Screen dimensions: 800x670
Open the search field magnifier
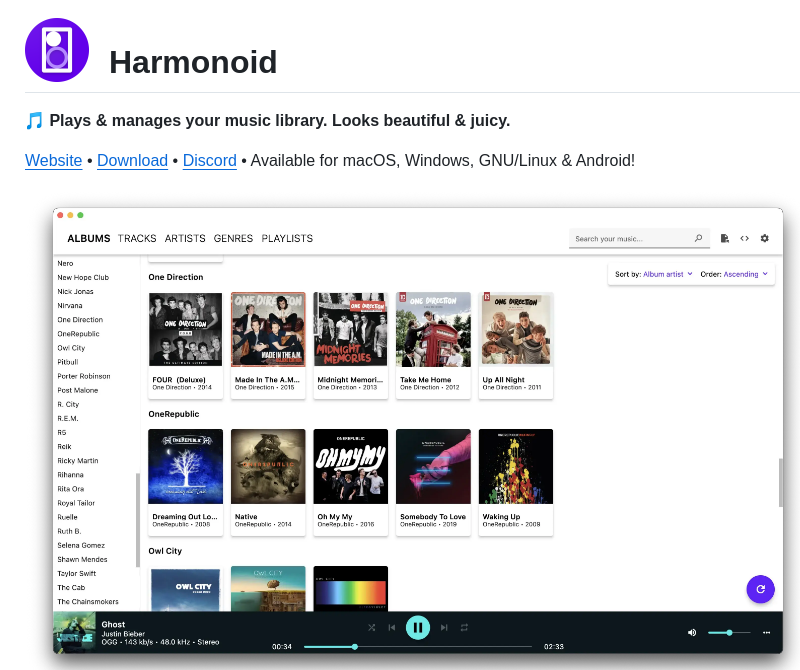pos(698,238)
